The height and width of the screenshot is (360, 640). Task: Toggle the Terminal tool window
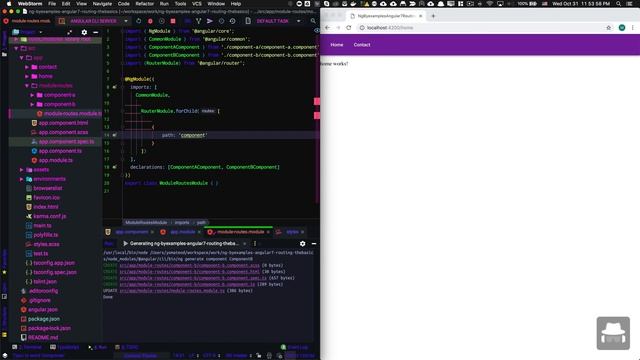27,347
